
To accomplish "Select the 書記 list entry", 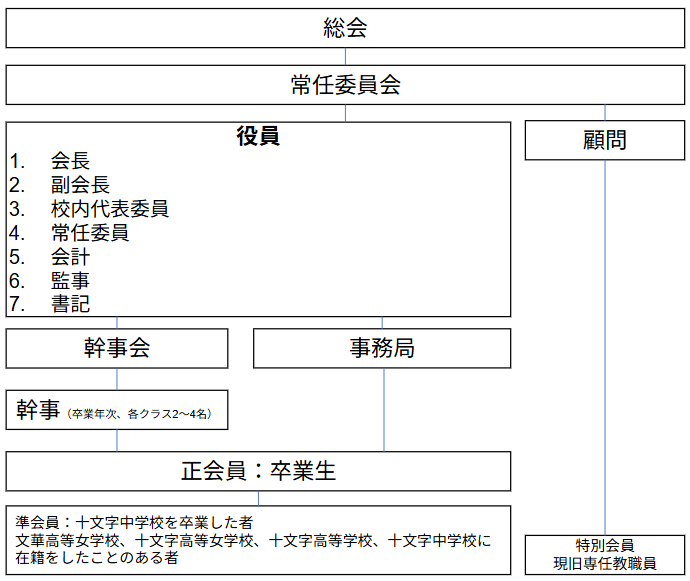I will tap(70, 304).
